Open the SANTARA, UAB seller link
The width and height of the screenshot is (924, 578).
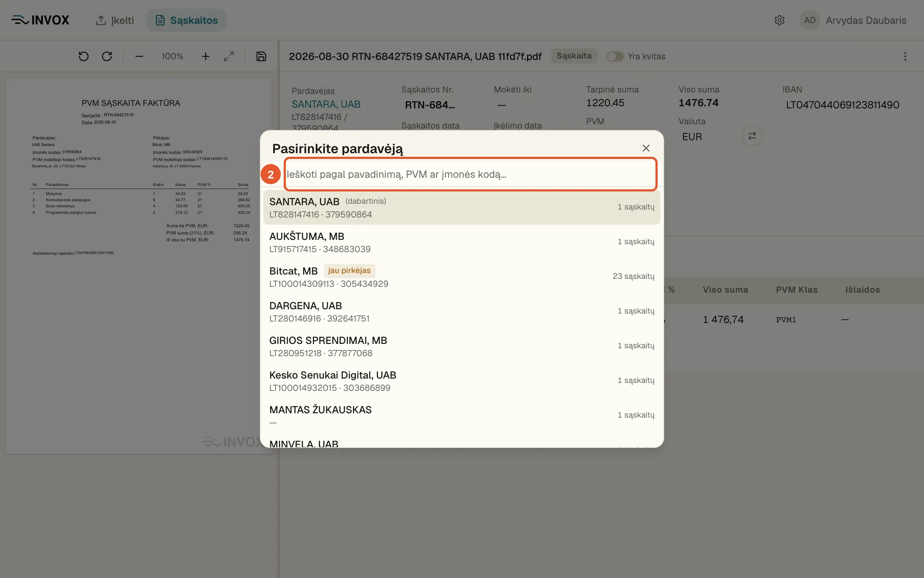point(326,104)
